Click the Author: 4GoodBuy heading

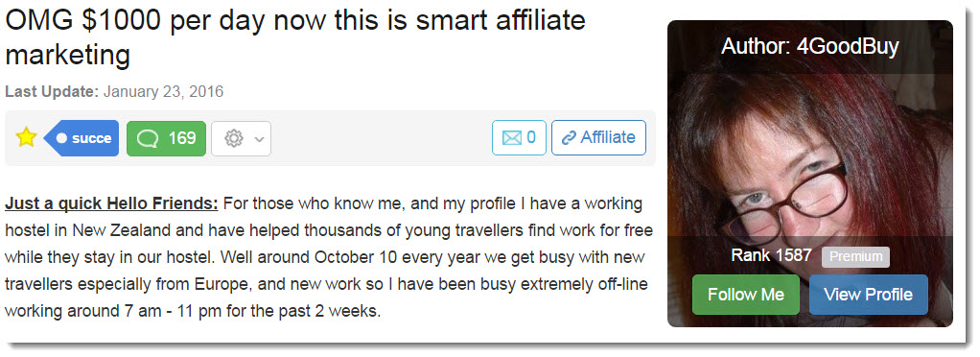[810, 46]
